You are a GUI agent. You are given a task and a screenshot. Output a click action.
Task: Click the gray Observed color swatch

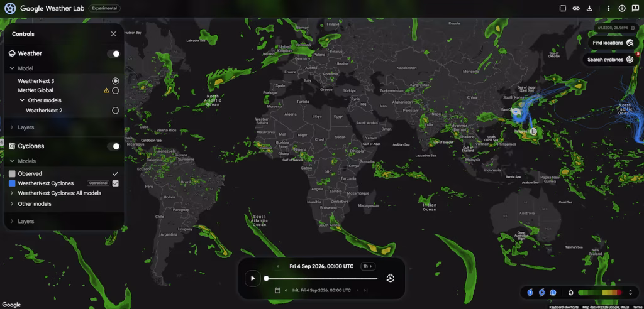(x=12, y=173)
